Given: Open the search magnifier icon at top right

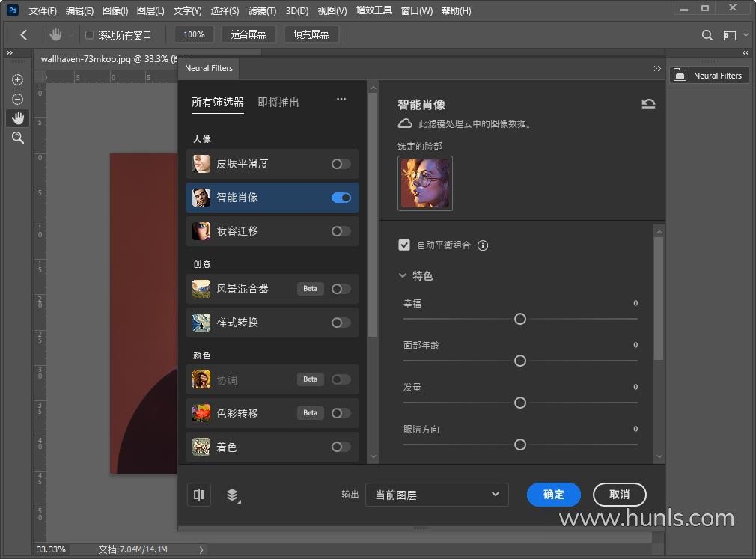Looking at the screenshot, I should (x=707, y=34).
